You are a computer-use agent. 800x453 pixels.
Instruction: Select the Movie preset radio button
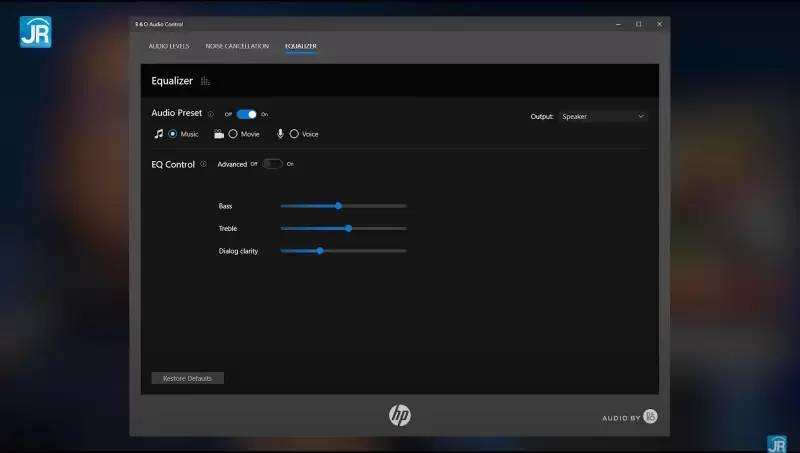233,134
